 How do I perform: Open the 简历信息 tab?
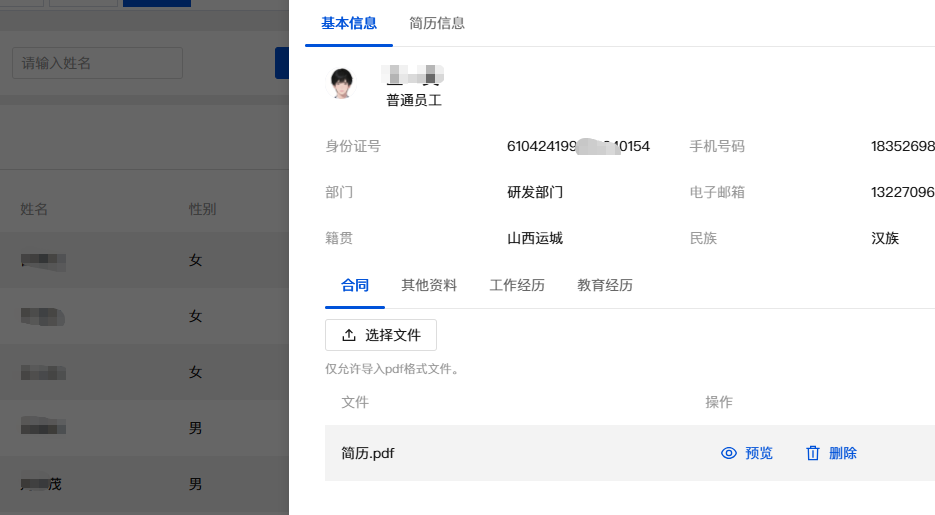click(436, 23)
